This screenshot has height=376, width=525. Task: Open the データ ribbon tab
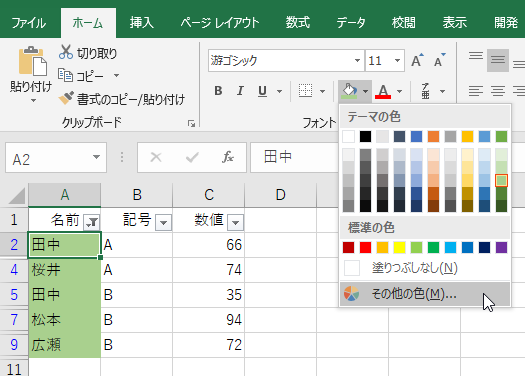(351, 23)
